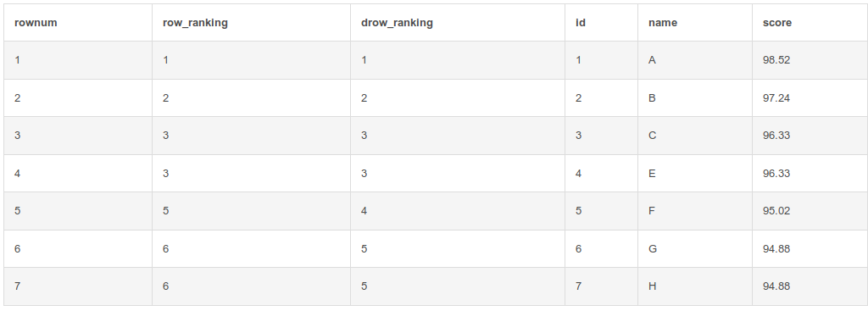868x311 pixels.
Task: Select the score cell showing 98.52
Action: tap(810, 60)
